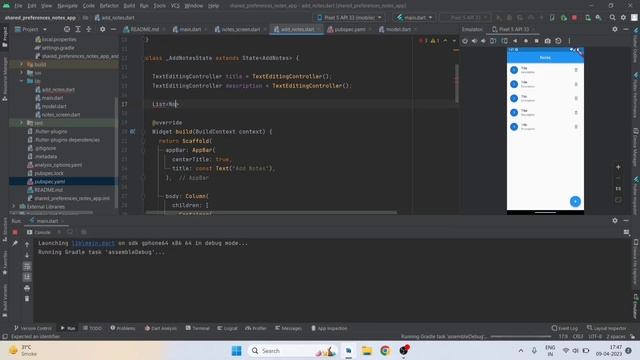
Task: Open Search Everywhere magnifier in top toolbar
Action: 612,18
